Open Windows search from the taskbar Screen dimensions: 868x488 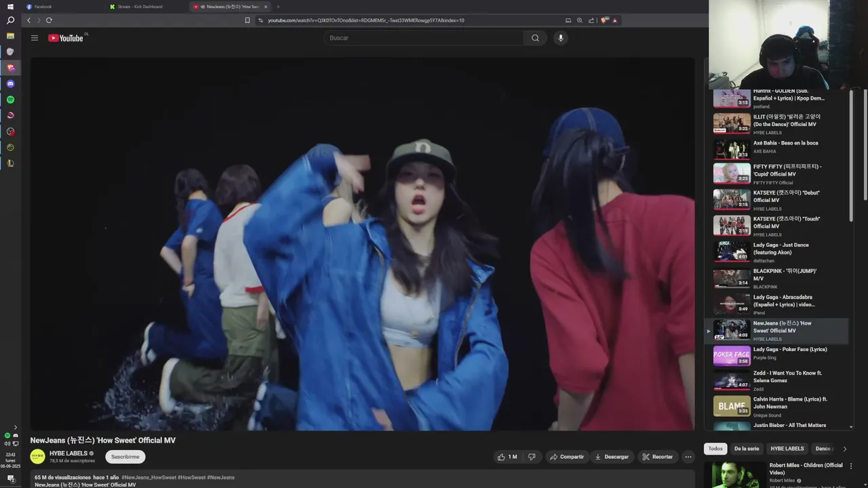point(10,20)
